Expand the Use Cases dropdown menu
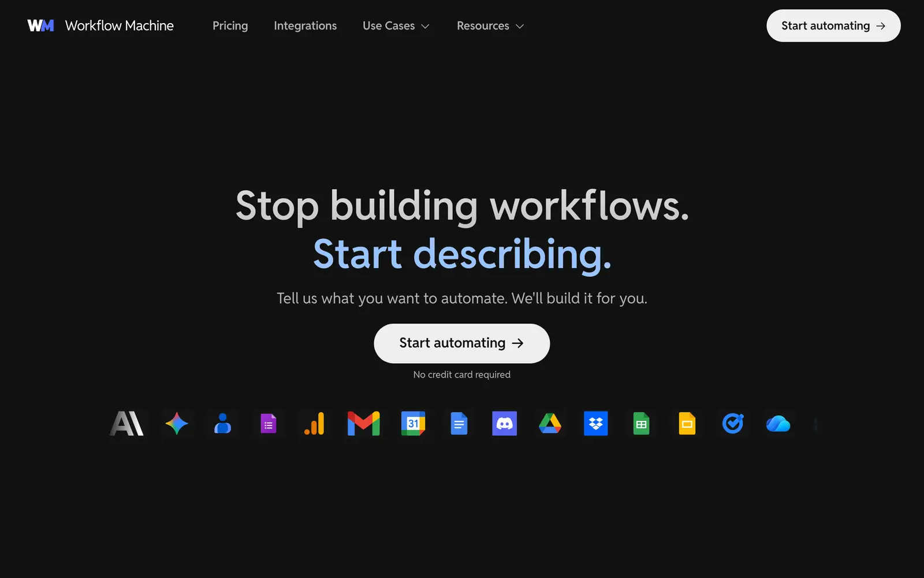924x578 pixels. pos(396,26)
